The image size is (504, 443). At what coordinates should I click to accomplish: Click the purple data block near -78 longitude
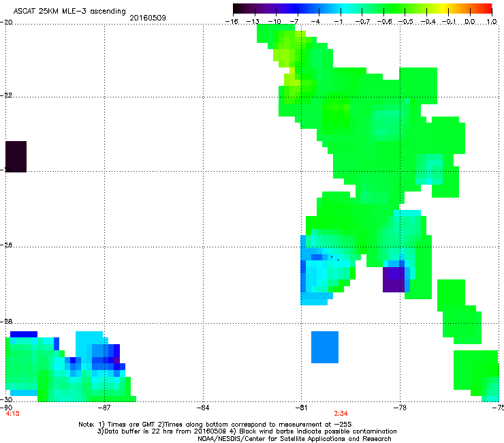[394, 280]
